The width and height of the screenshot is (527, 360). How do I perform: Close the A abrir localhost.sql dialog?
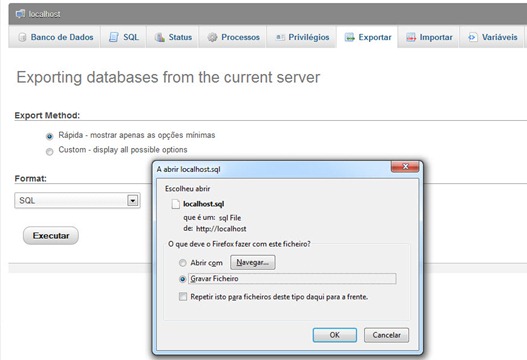pos(405,166)
